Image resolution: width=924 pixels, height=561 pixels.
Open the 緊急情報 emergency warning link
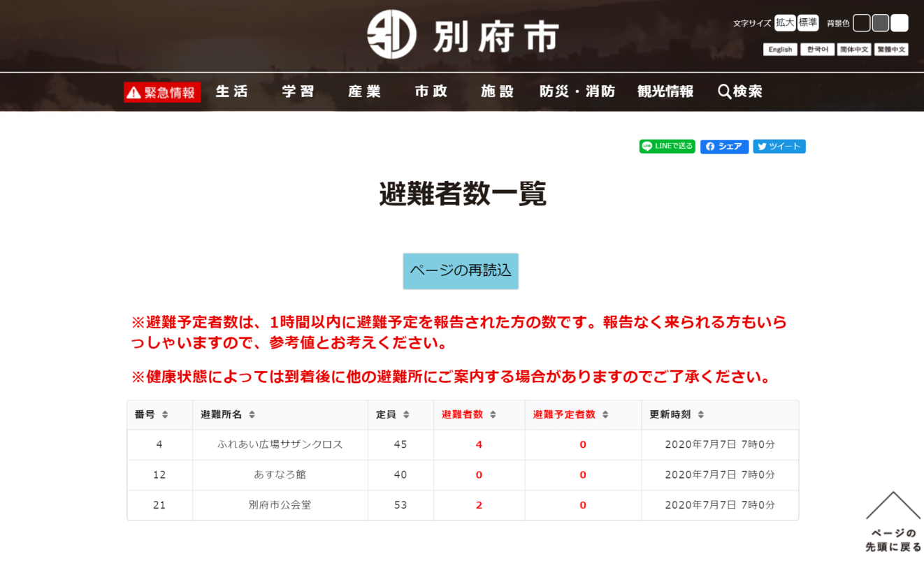[162, 92]
